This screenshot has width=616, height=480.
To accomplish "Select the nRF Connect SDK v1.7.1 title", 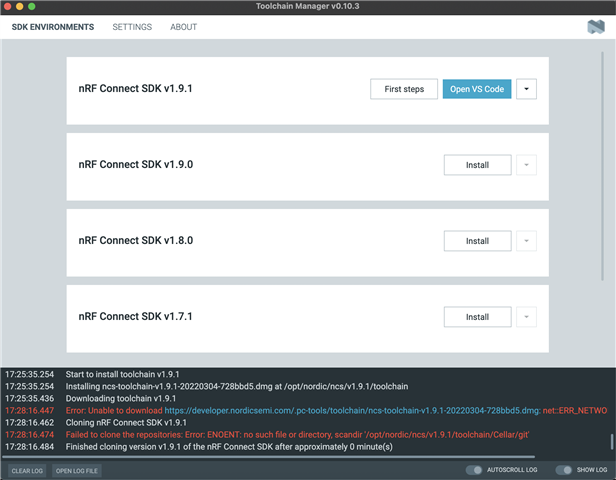I will pyautogui.click(x=136, y=316).
